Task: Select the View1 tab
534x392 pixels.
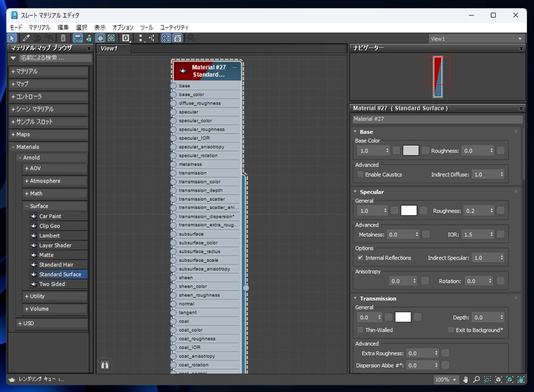Action: click(112, 48)
